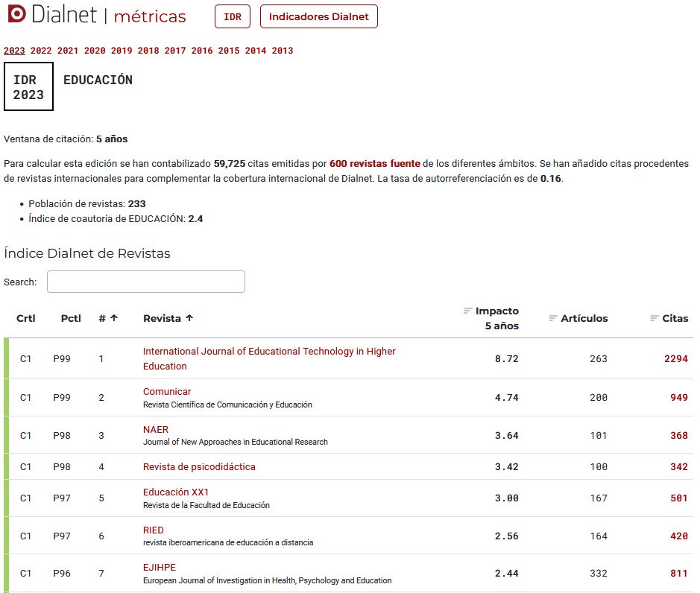700x593 pixels.
Task: Click citation count 2294
Action: click(676, 359)
